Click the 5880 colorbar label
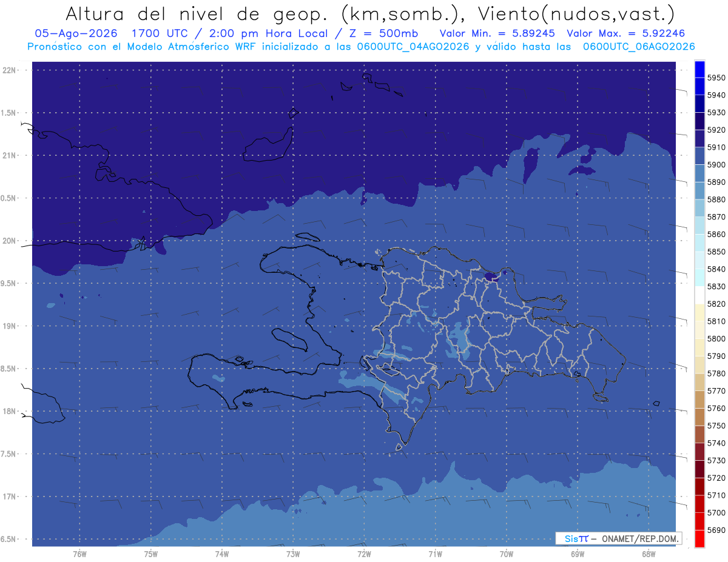This screenshot has height=562, width=728. 716,199
